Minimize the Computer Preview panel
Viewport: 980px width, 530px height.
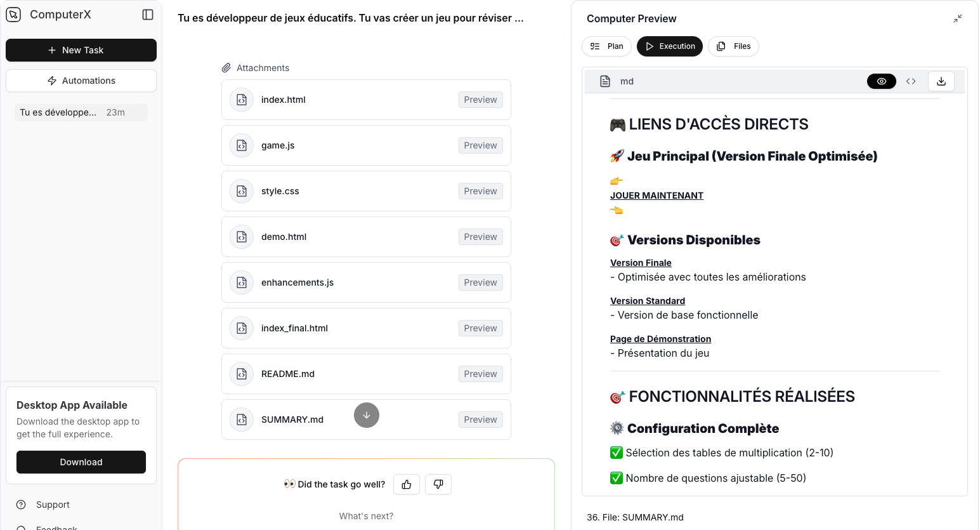[958, 18]
